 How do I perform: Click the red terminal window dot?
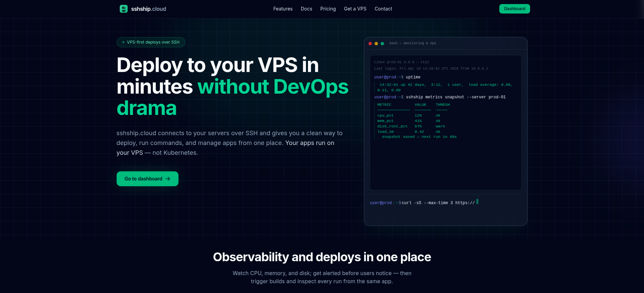coord(370,44)
